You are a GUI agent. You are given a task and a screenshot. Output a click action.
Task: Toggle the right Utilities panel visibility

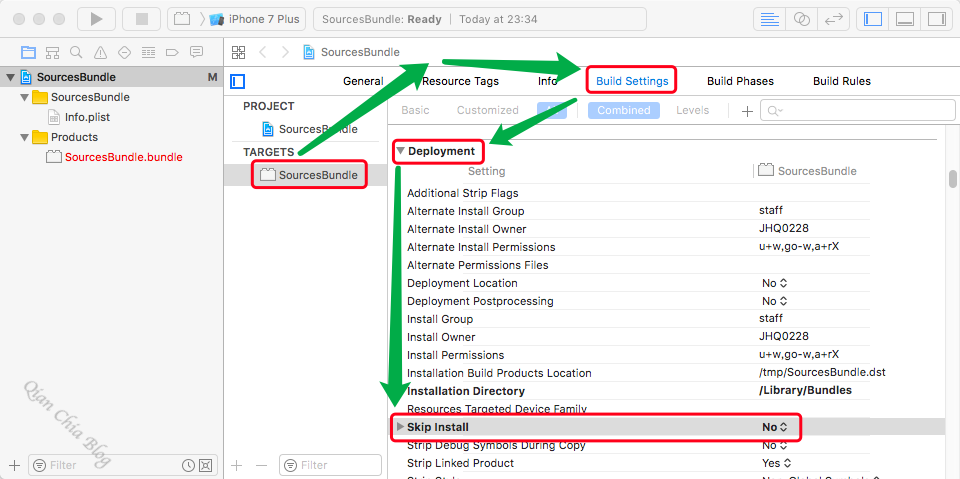tap(935, 19)
